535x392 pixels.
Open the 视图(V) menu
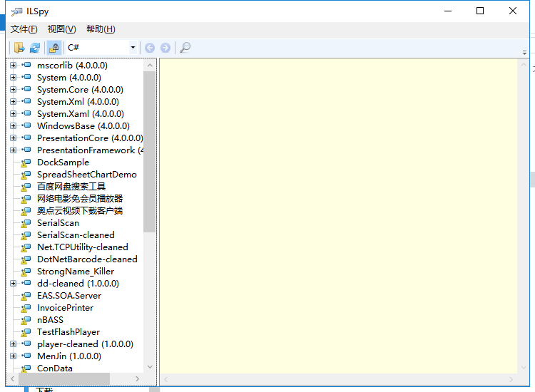pyautogui.click(x=62, y=29)
